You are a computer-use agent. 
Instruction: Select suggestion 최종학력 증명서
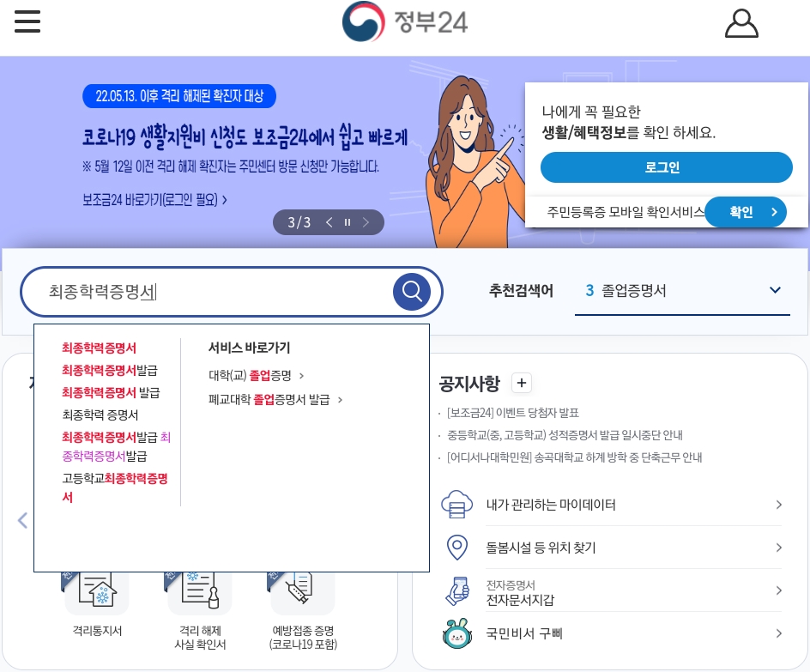coord(100,415)
